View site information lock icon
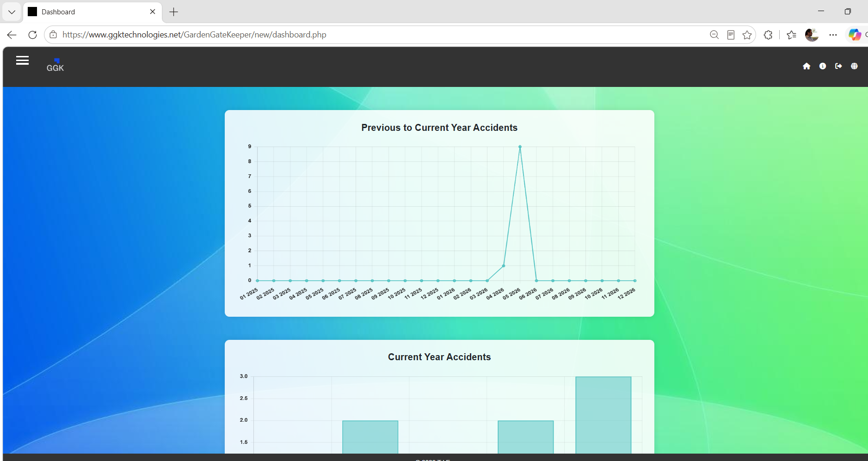The image size is (868, 461). point(53,35)
